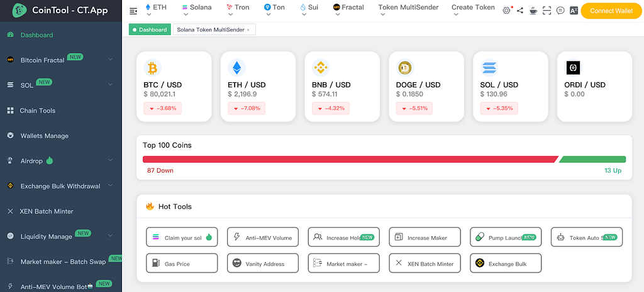Click the Solana icon in the SOL card
Viewport: 644px width, 292px height.
[x=489, y=68]
